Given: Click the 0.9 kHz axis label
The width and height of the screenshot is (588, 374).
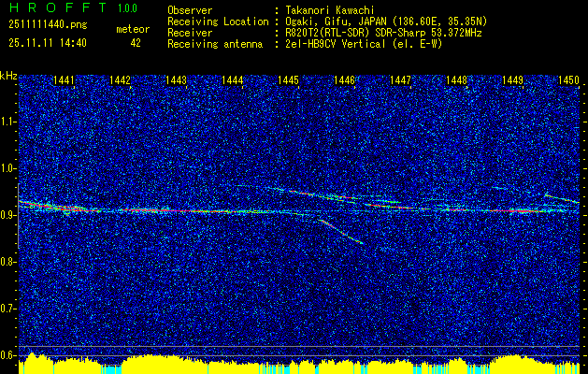Looking at the screenshot, I should point(7,215).
